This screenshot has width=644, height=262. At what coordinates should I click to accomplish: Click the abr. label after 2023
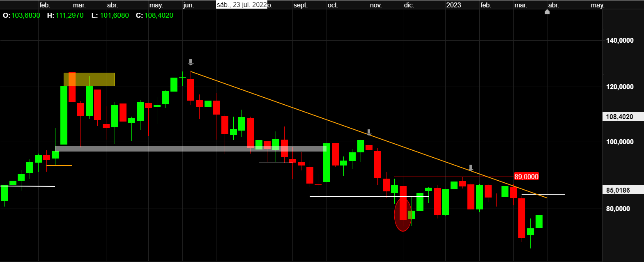point(553,5)
